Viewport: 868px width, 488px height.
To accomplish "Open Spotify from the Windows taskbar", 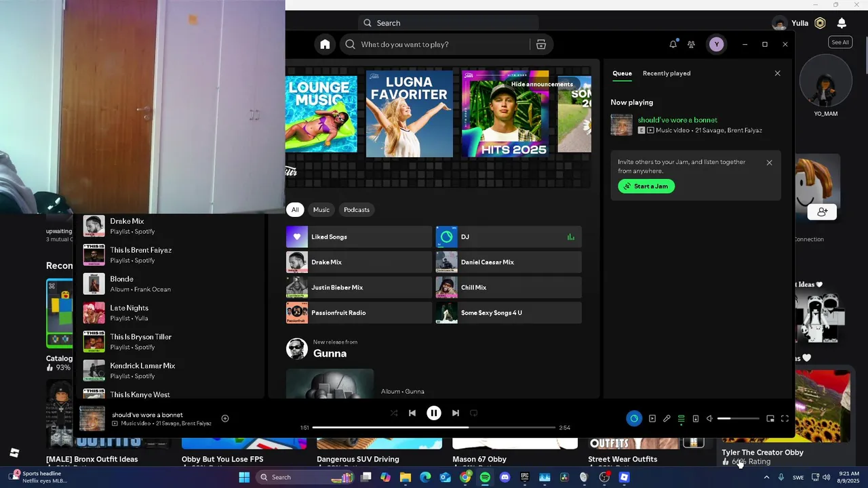I will (x=485, y=477).
